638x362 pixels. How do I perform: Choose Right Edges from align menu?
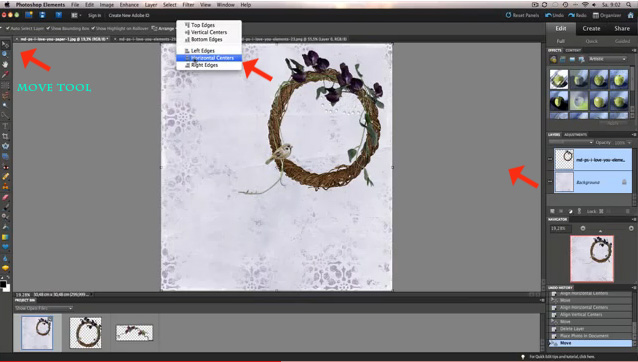coord(209,65)
